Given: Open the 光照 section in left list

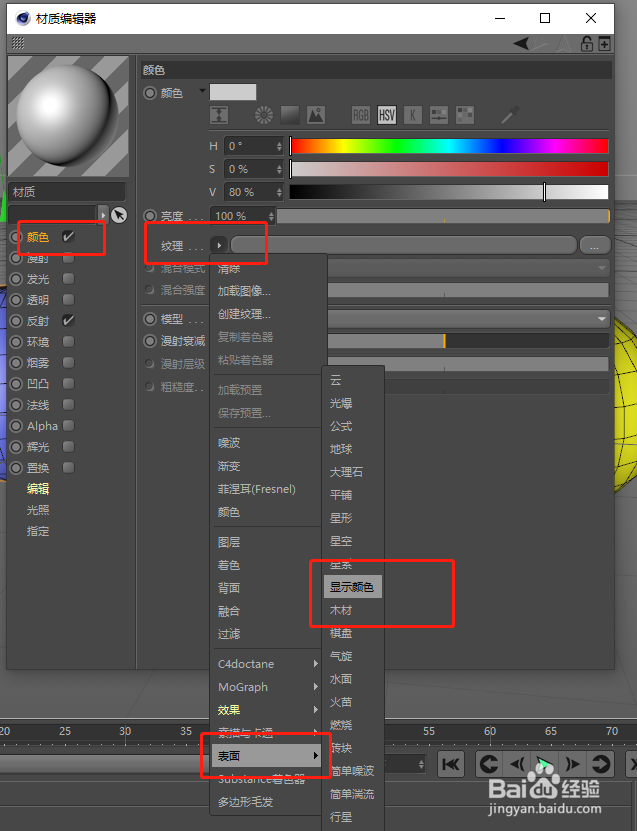Looking at the screenshot, I should (38, 510).
